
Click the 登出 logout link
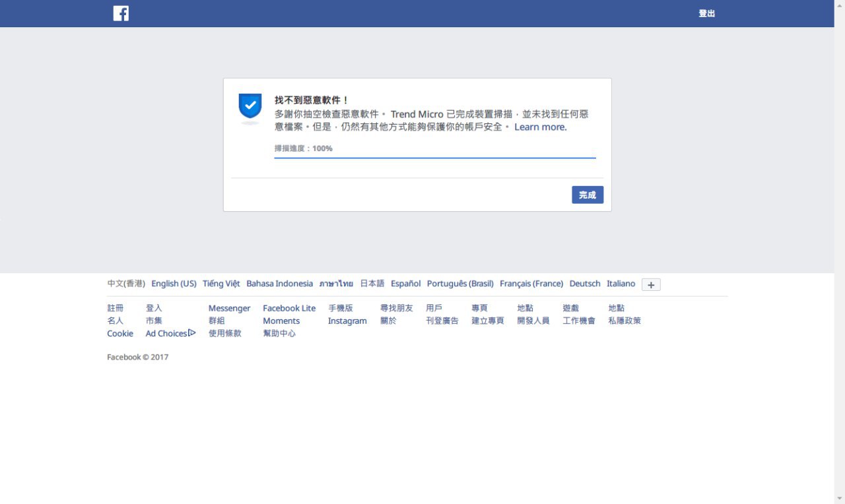pos(707,13)
